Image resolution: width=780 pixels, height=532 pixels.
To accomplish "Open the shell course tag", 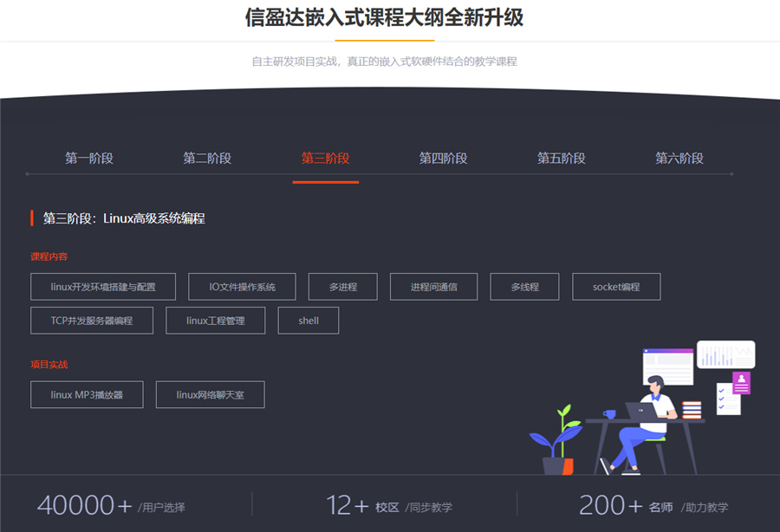I will [309, 320].
